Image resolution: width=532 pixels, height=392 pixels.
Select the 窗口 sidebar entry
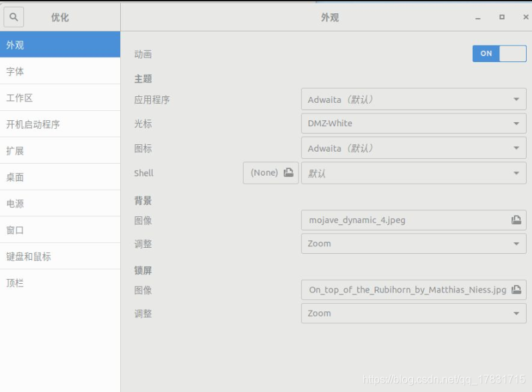60,230
